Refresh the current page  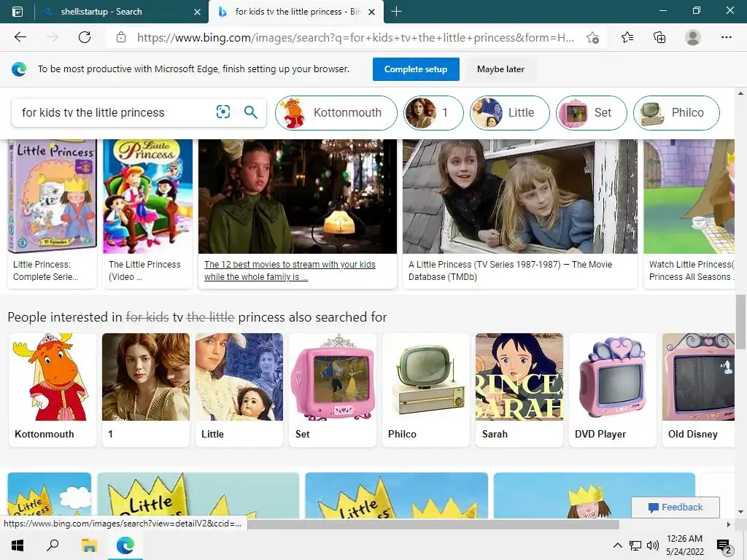85,37
